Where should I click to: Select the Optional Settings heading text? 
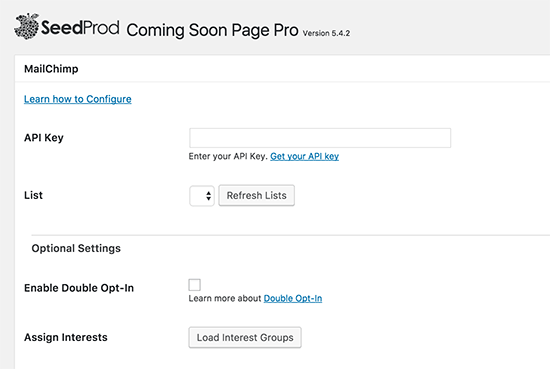tap(76, 248)
